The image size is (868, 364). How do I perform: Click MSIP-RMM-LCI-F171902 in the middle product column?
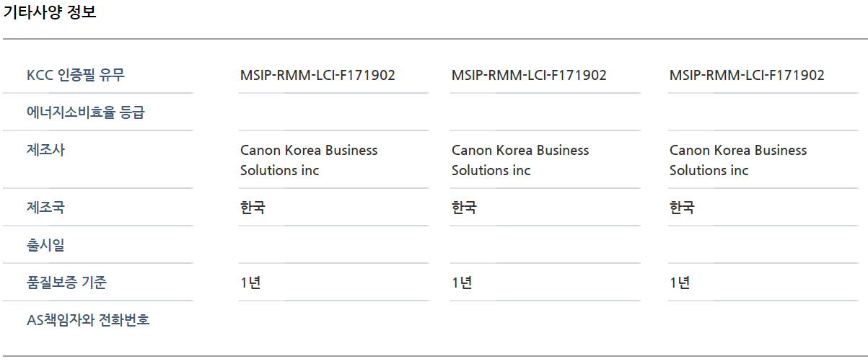(x=529, y=75)
